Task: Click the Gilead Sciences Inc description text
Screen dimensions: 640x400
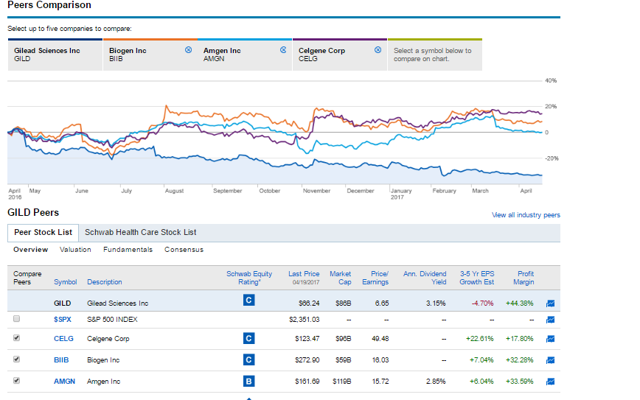Action: pos(118,303)
